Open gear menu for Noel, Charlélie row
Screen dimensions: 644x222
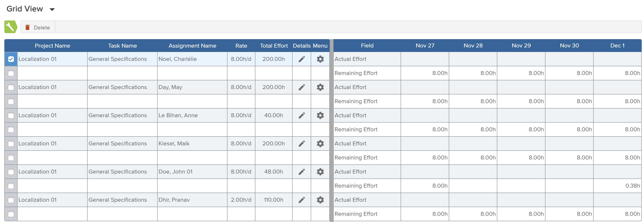tap(320, 59)
